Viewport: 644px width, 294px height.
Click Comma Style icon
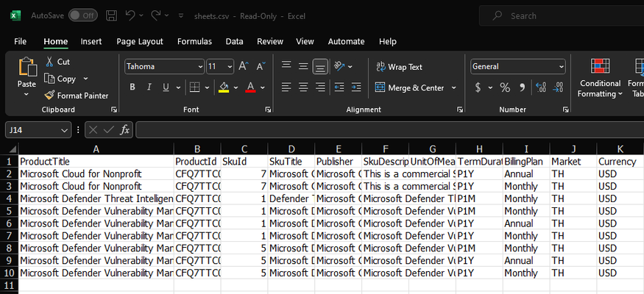coord(523,87)
